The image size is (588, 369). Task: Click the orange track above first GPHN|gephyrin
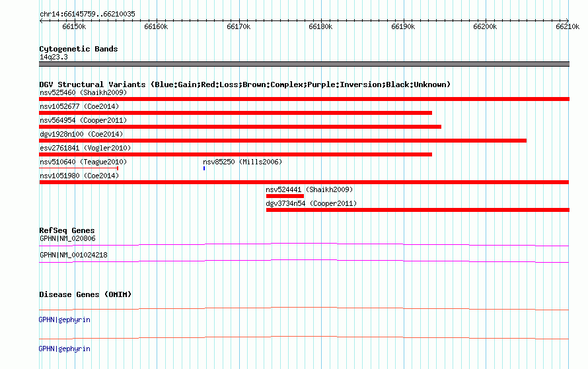[304, 308]
